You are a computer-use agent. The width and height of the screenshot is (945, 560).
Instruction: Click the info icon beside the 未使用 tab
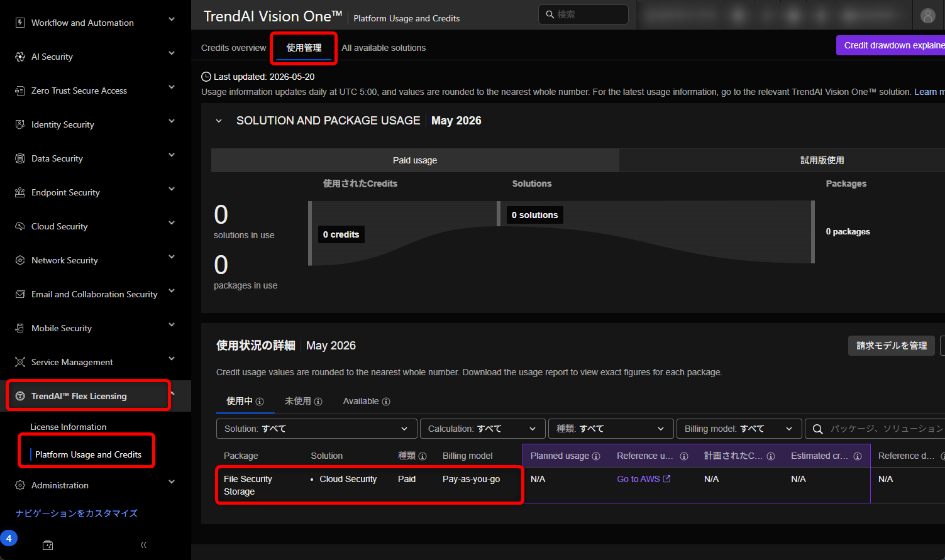pos(318,402)
